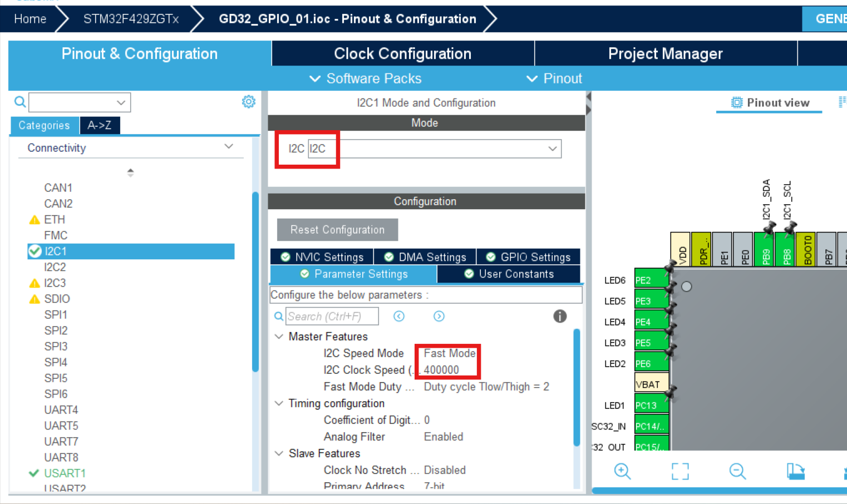Expand the Pinout dropdown menu
The height and width of the screenshot is (504, 847).
(554, 78)
